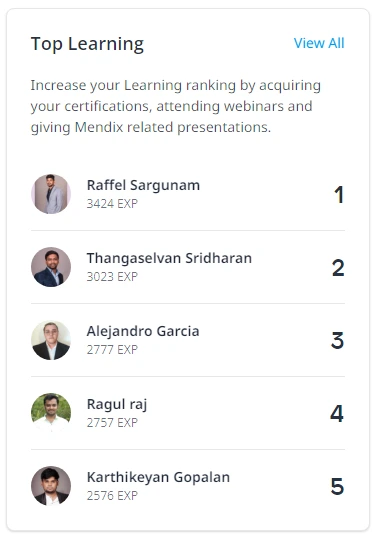Open Karthikeyan Gopalan's name link
The height and width of the screenshot is (540, 372).
[158, 477]
